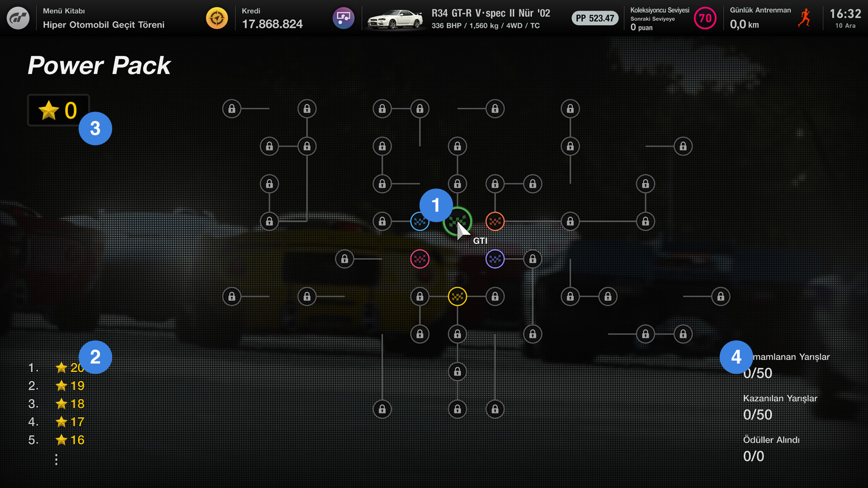This screenshot has width=868, height=488.
Task: Expand the leaderboard list via the ellipsis
Action: point(56,459)
